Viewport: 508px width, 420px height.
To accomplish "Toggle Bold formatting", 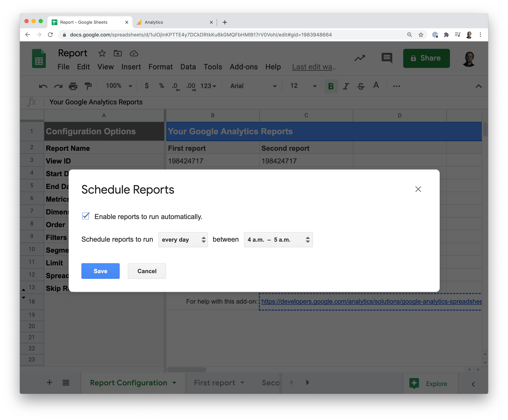I will click(331, 86).
